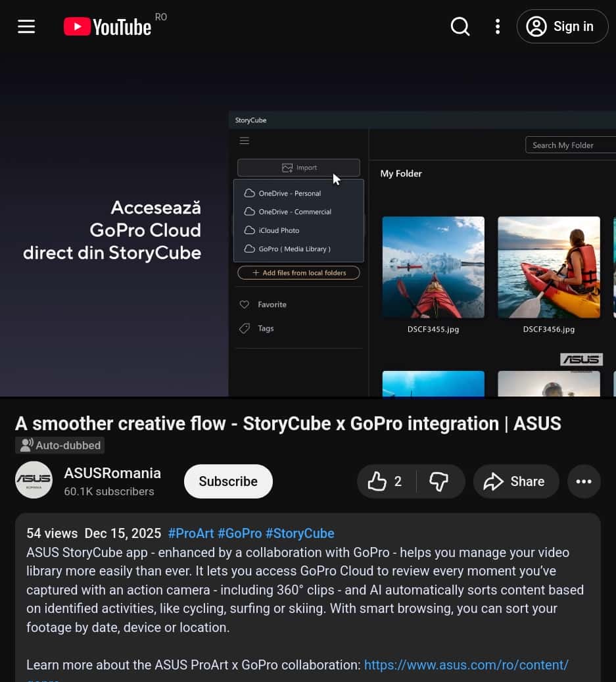Open the ASUSRomania channel avatar
The image size is (616, 682).
(x=34, y=480)
